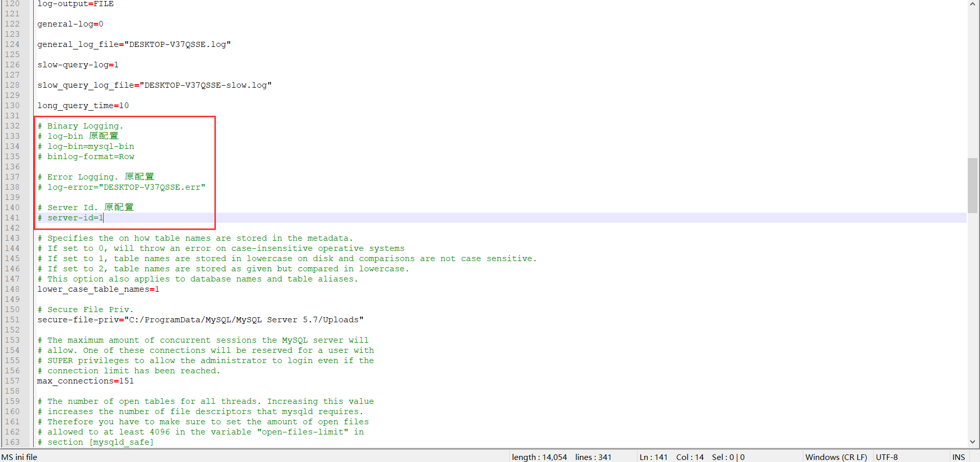
Task: Click the '# Secure File Priv.' comment line
Action: 86,310
